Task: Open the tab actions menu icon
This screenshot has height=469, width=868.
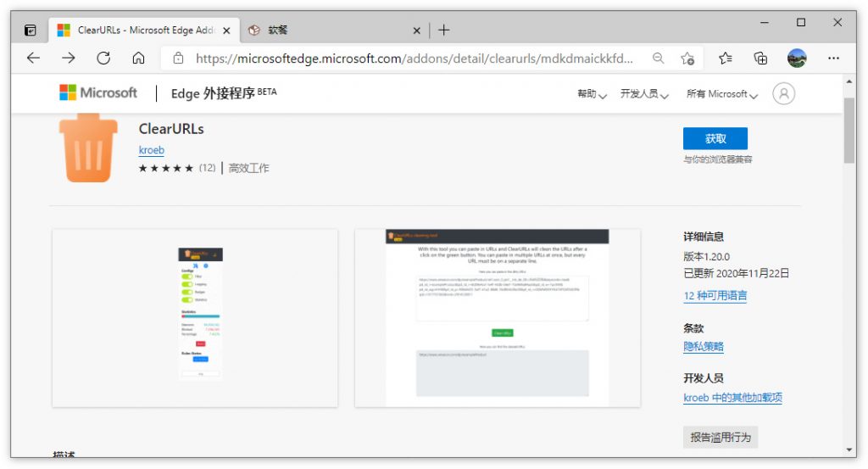Action: 31,31
